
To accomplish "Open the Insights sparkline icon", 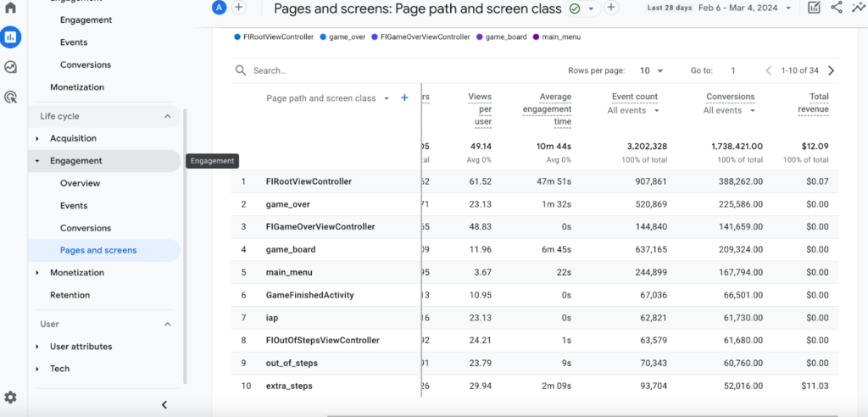I will (860, 8).
